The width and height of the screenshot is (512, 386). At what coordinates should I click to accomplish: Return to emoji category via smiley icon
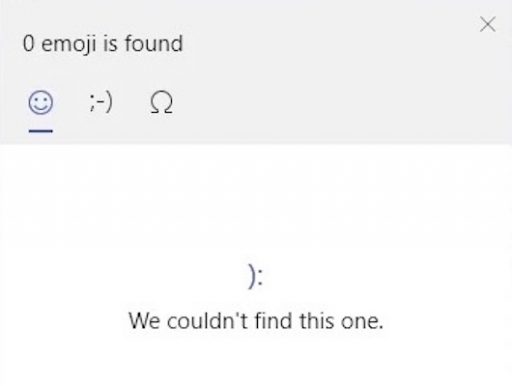[x=41, y=103]
